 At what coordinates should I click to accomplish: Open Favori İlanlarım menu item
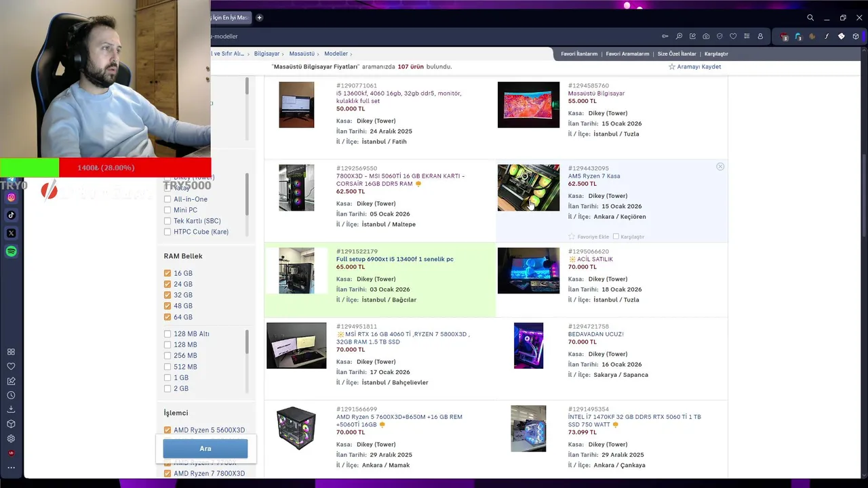pyautogui.click(x=579, y=54)
